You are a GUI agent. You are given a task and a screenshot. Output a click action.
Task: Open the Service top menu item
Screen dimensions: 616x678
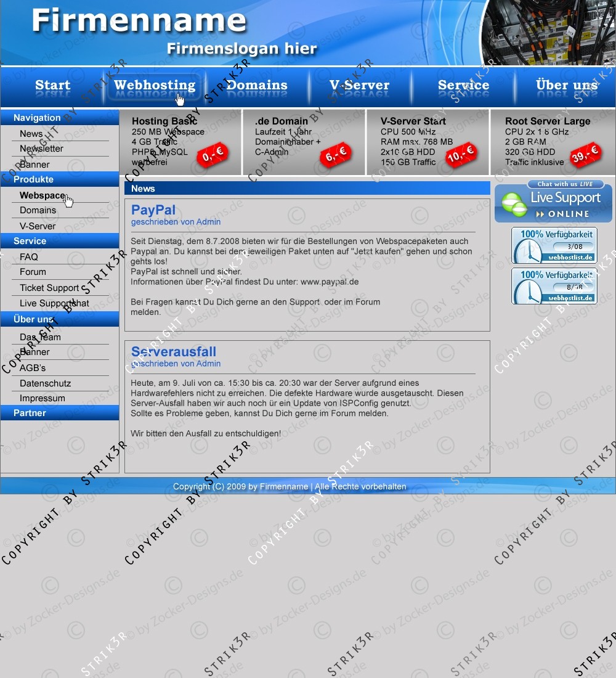(x=463, y=86)
